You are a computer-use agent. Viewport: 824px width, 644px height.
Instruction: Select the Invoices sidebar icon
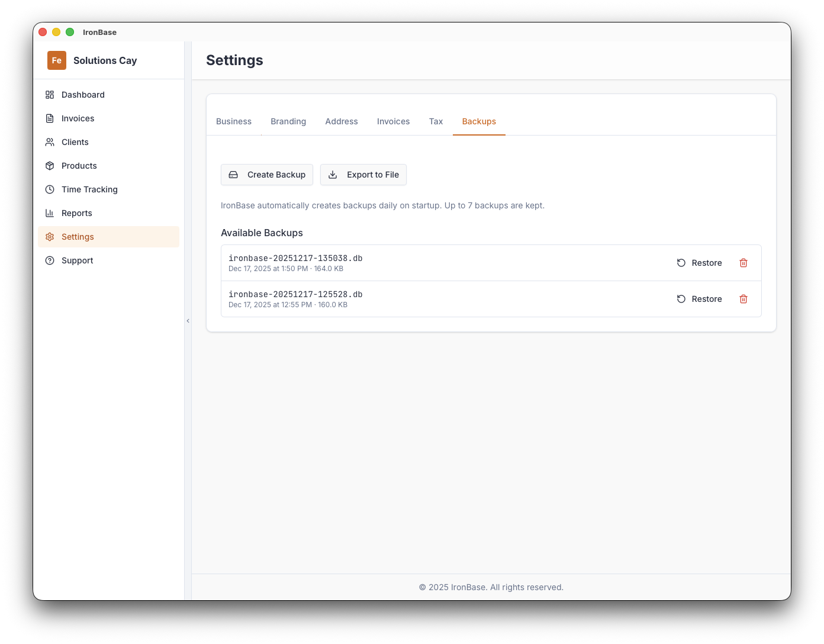tap(51, 118)
